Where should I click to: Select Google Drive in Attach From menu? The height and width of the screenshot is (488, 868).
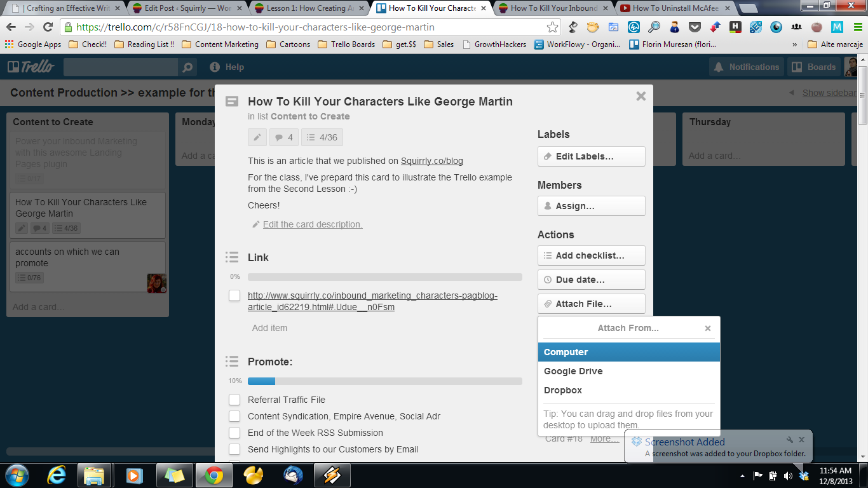pos(573,371)
